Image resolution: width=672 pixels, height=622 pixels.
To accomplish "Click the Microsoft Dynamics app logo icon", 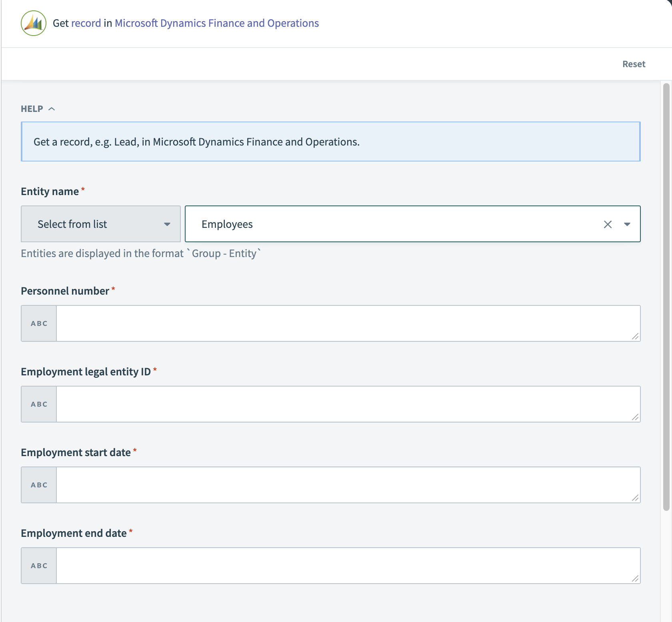I will coord(34,23).
